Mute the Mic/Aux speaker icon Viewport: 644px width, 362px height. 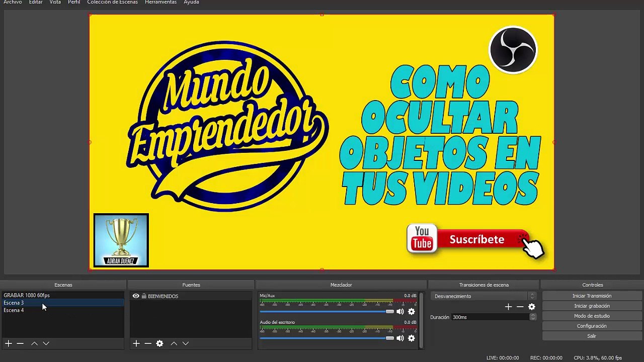(400, 312)
